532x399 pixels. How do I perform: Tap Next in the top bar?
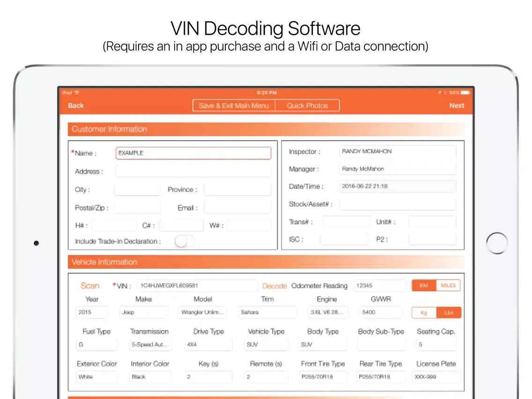point(457,105)
